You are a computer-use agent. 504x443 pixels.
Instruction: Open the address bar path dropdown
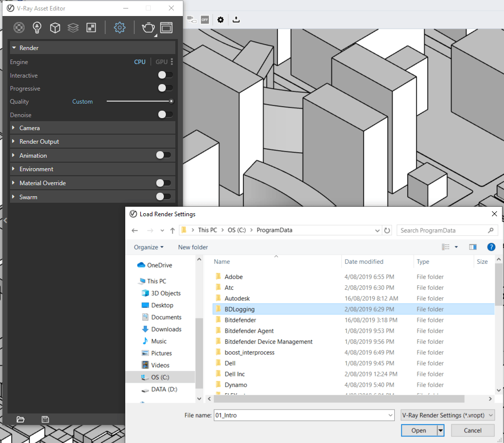377,230
